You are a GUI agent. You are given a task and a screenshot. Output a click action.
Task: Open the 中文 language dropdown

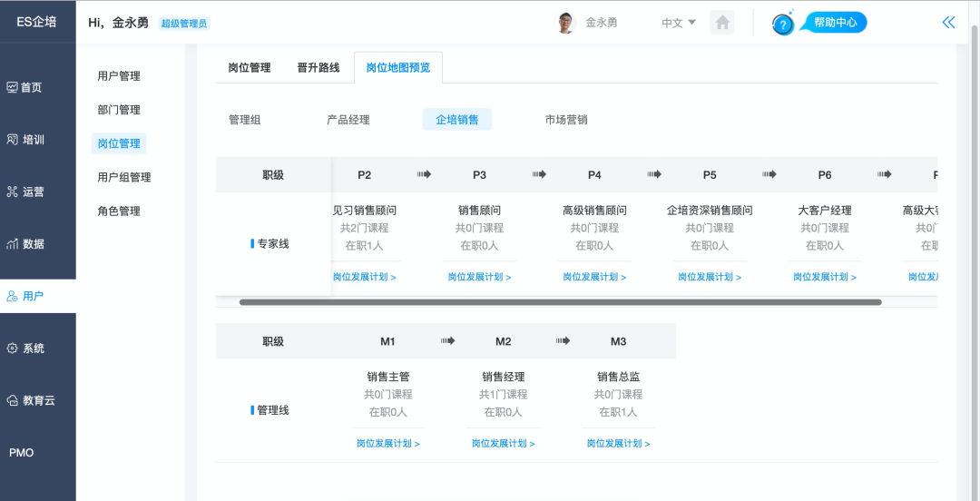coord(679,23)
